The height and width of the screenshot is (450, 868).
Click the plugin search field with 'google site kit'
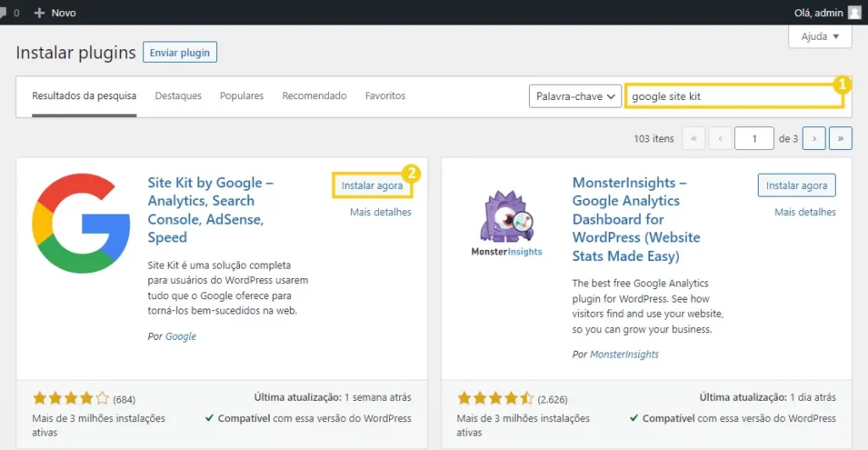click(x=734, y=97)
